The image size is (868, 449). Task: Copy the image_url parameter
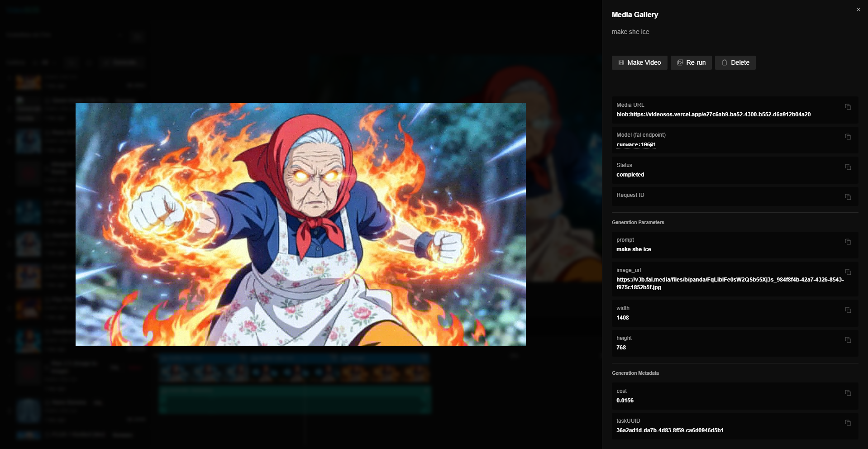848,272
